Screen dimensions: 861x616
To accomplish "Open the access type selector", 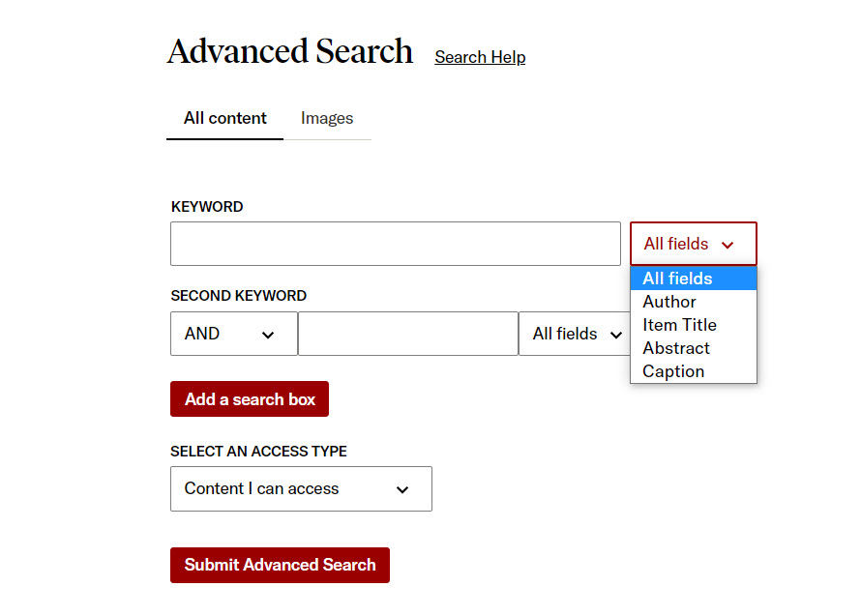I will point(301,488).
